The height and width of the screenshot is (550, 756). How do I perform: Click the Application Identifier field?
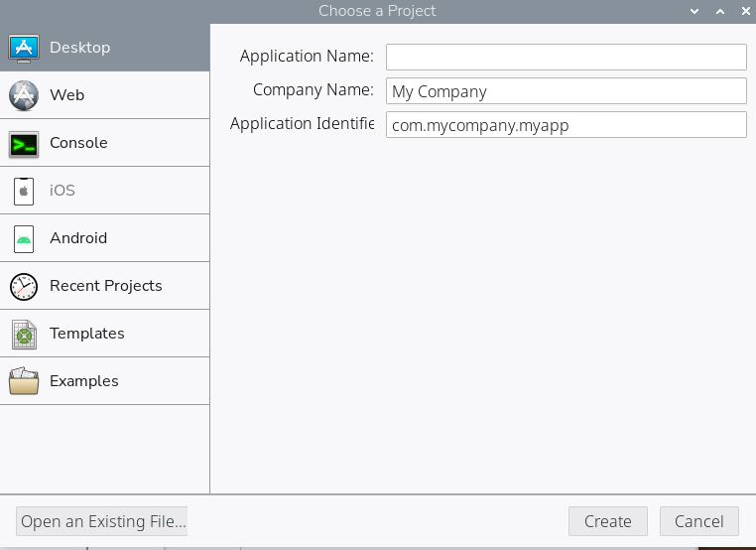(x=566, y=125)
